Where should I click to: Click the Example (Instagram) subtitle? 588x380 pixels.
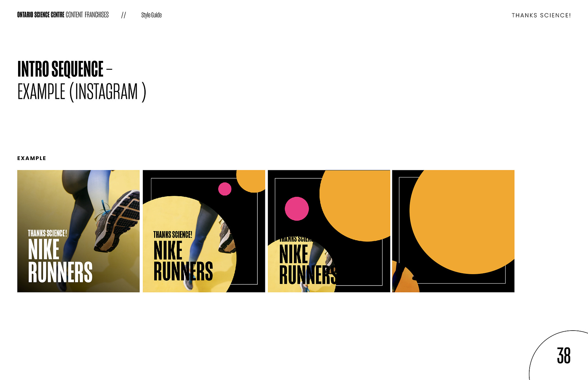coord(82,92)
